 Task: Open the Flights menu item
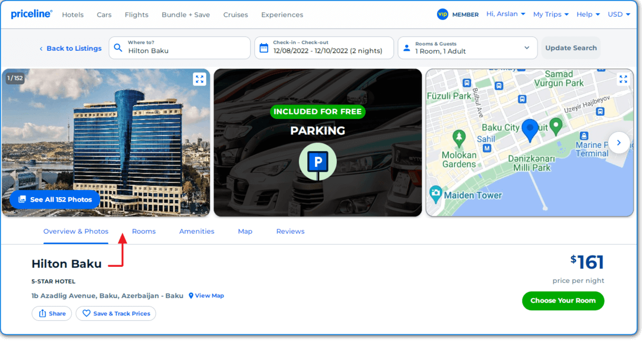pyautogui.click(x=137, y=15)
